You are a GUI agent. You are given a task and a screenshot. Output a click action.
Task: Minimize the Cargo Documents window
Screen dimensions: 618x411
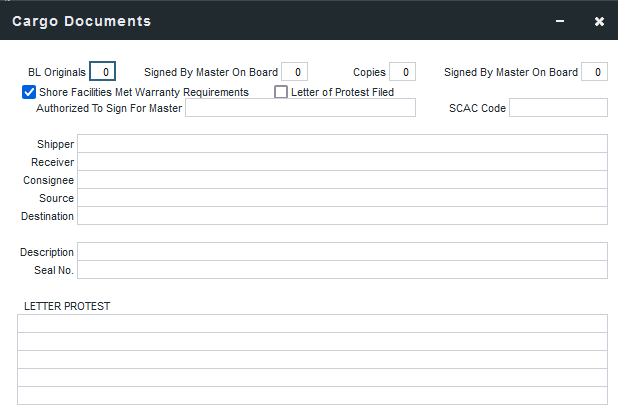point(560,21)
